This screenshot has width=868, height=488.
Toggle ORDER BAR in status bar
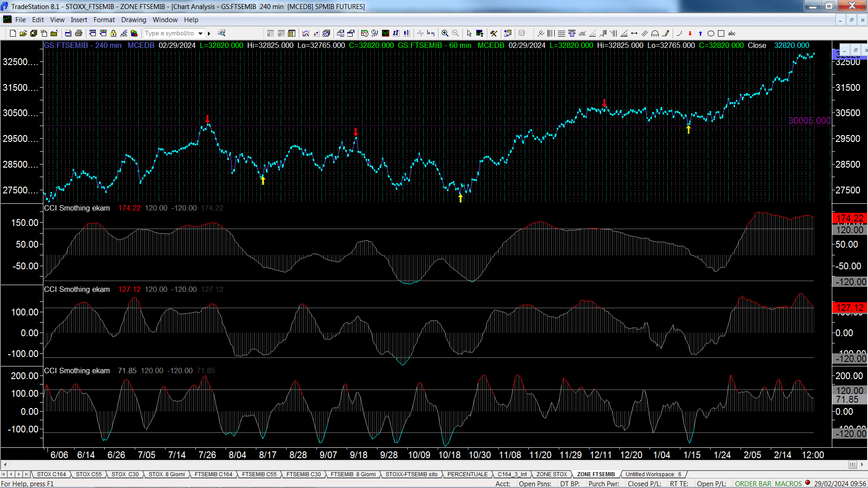(753, 483)
